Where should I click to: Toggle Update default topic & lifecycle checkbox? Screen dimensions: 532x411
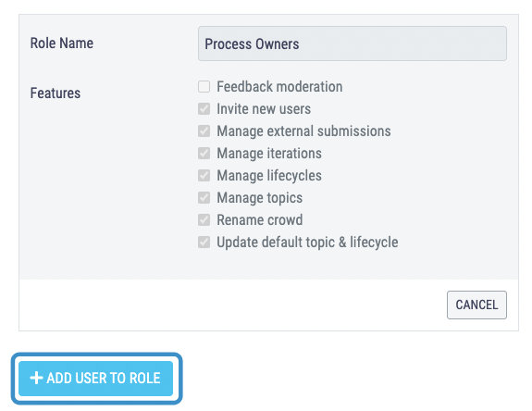pyautogui.click(x=204, y=243)
